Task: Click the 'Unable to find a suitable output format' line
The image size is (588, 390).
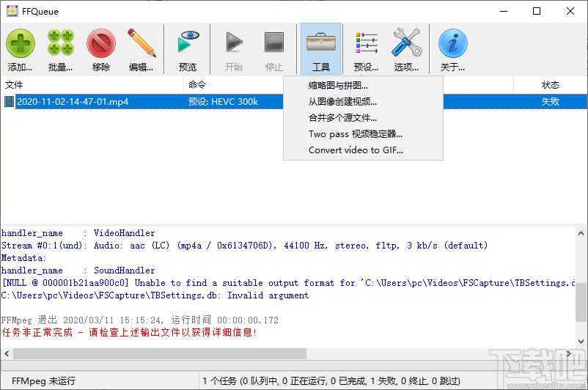Action: click(x=288, y=283)
